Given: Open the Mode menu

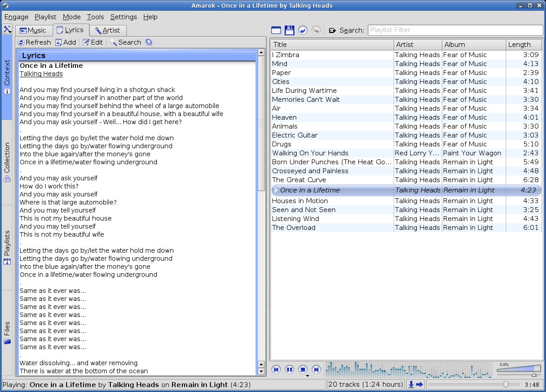Looking at the screenshot, I should 71,17.
